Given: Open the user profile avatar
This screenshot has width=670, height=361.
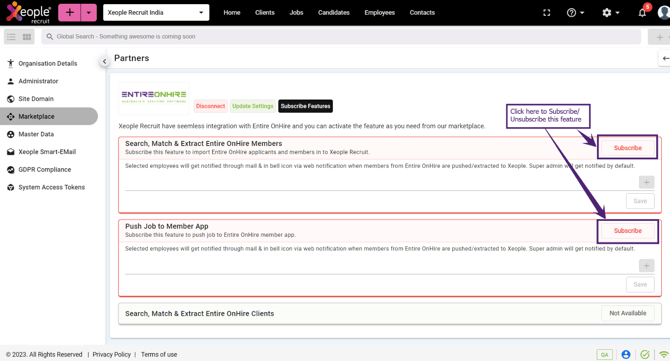Looking at the screenshot, I should point(664,12).
